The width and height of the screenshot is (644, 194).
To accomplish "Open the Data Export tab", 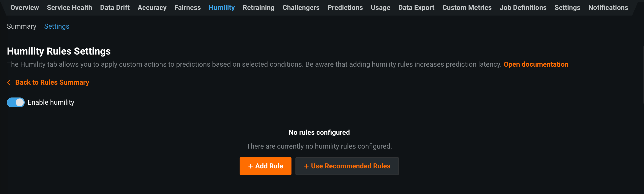I will click(416, 7).
